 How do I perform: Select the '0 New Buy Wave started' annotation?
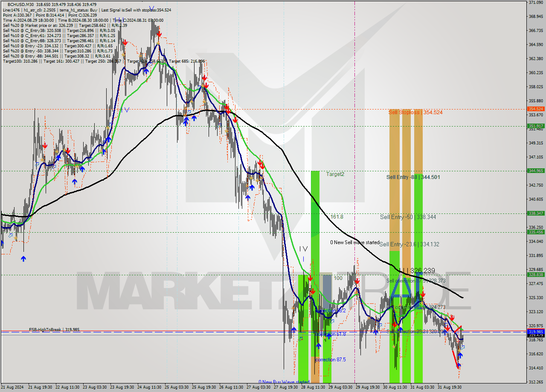(284, 382)
